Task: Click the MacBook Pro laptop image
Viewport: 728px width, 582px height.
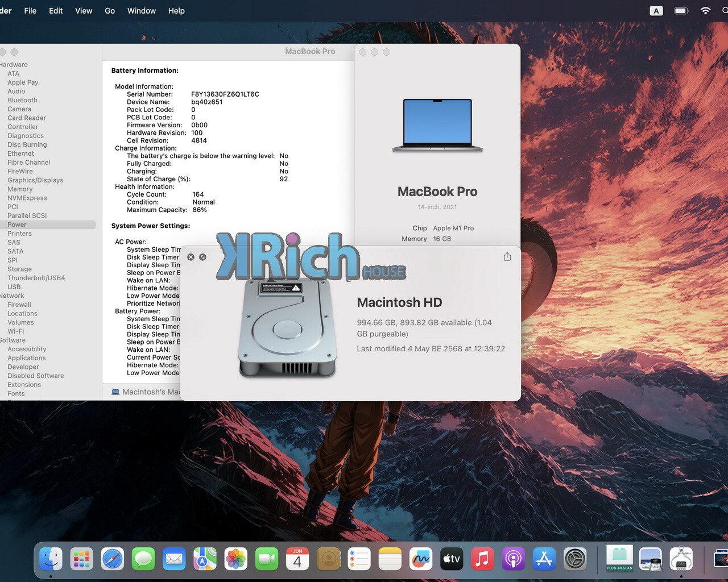Action: pos(437,126)
